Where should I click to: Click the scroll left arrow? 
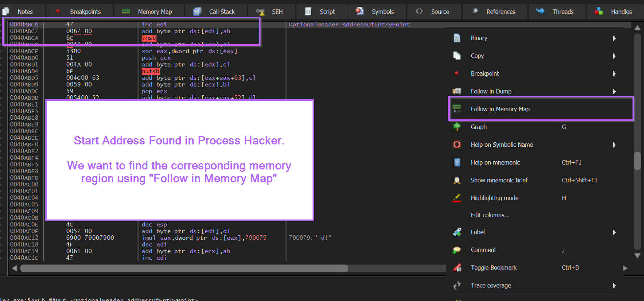coord(14,268)
